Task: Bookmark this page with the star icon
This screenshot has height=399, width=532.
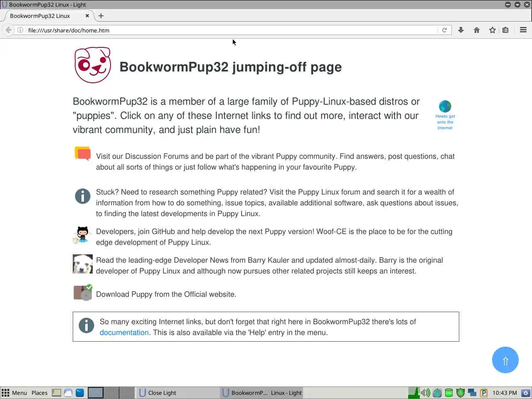Action: click(x=493, y=30)
